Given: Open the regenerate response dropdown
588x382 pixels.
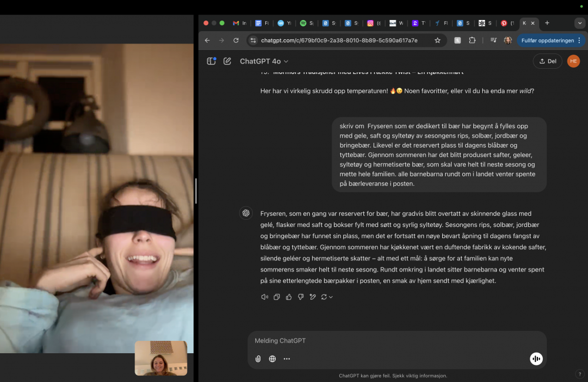Looking at the screenshot, I should click(326, 297).
